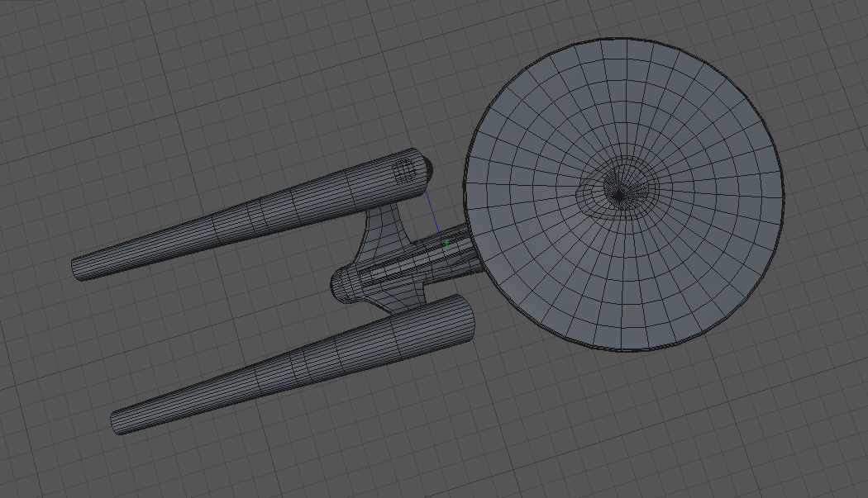Viewport: 868px width, 498px height.
Task: Select the lower warp nacelle cylinder
Action: pos(293,363)
